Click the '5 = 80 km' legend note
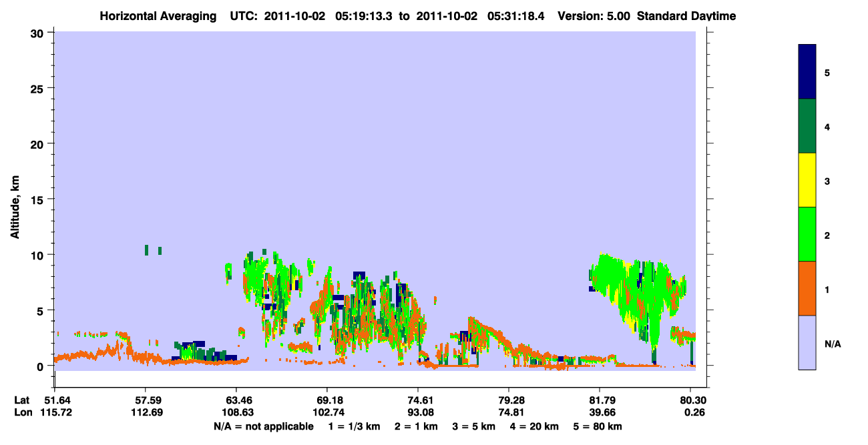868x445 pixels. click(x=598, y=426)
